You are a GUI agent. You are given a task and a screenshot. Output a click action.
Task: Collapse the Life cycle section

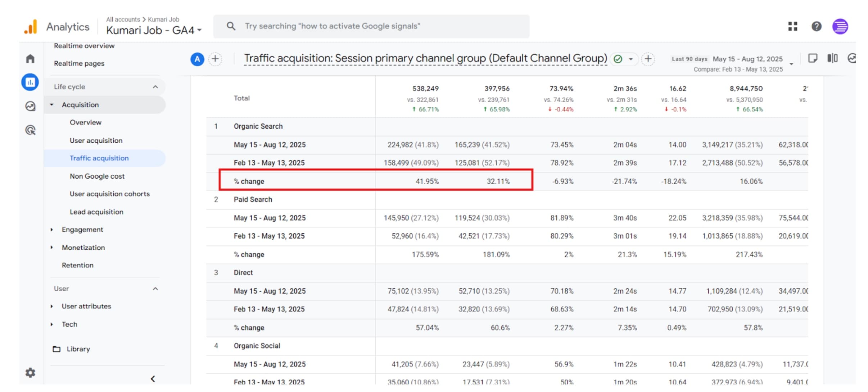click(x=155, y=86)
